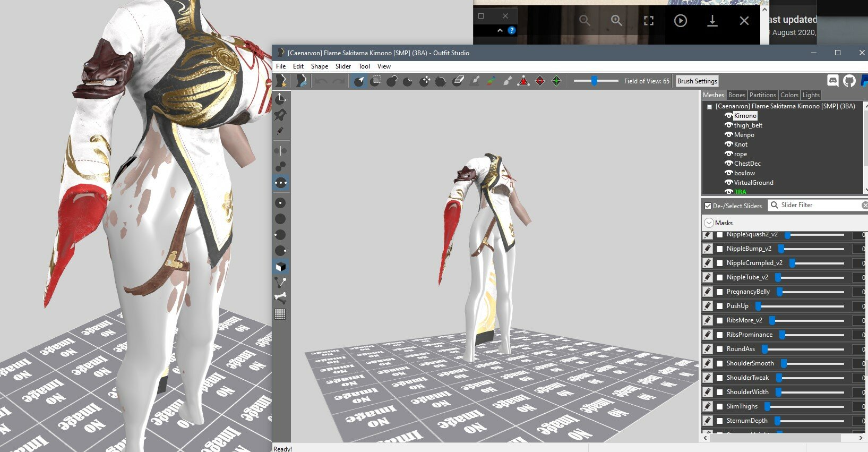Open the Tool menu
Image resolution: width=868 pixels, height=452 pixels.
[364, 66]
